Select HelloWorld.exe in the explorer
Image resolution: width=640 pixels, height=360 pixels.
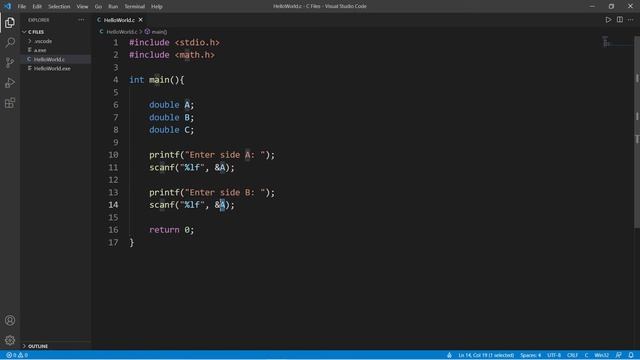[56, 69]
